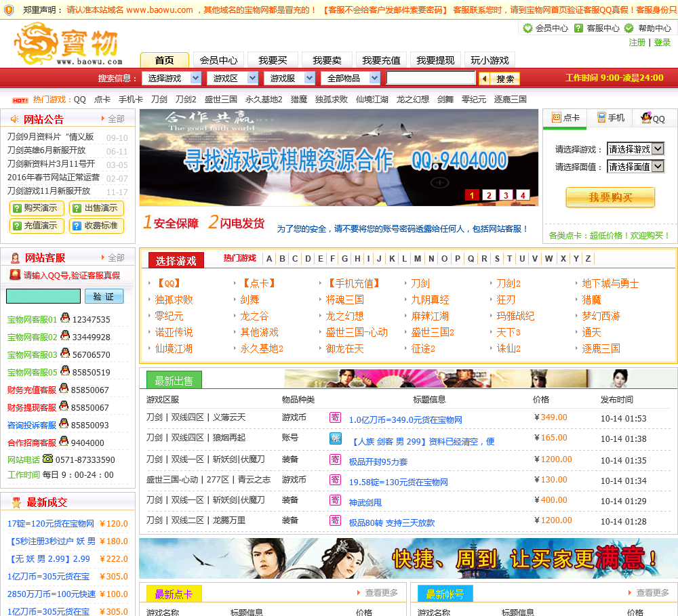Viewport: 678px width, 616px height.
Task: Open the 游戏服 dropdown
Action: point(290,78)
